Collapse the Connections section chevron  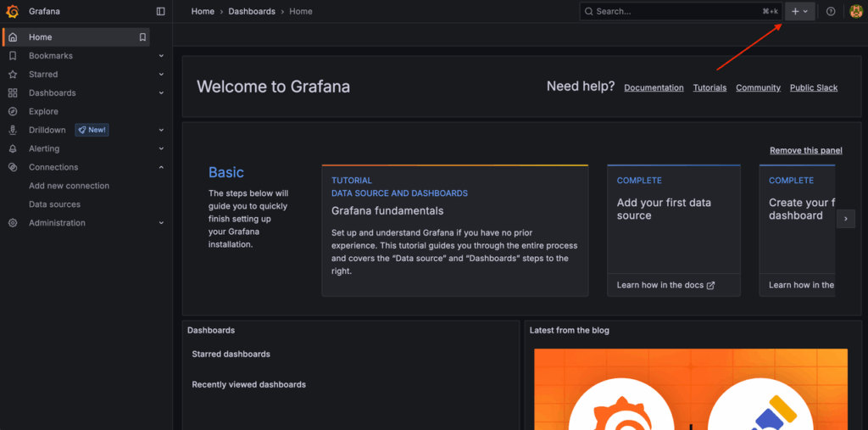161,167
